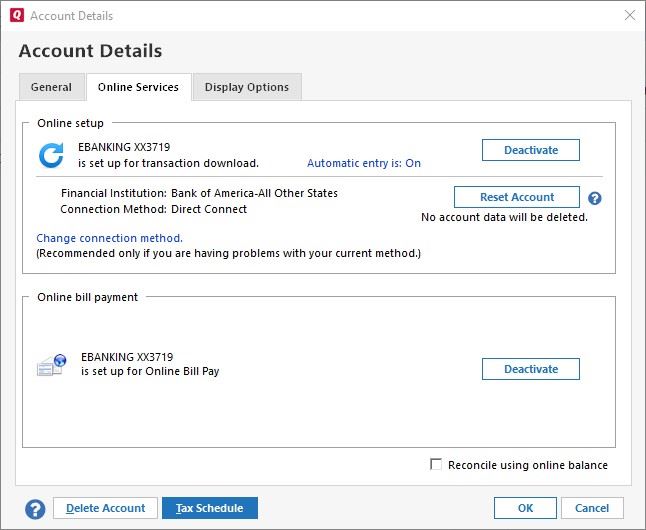Select the Online Services tab

(138, 87)
